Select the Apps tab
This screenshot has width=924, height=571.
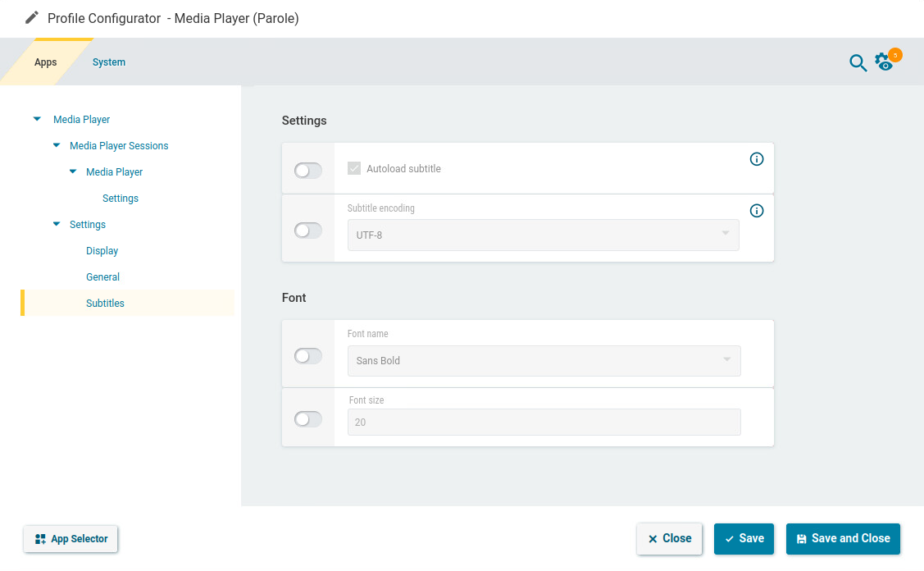click(x=46, y=62)
